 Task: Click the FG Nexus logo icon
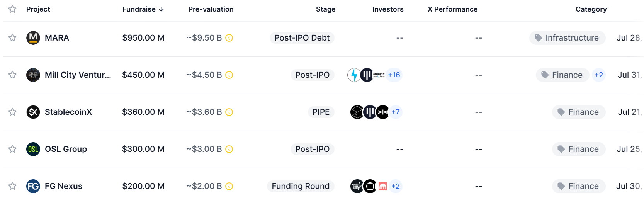[x=33, y=186]
